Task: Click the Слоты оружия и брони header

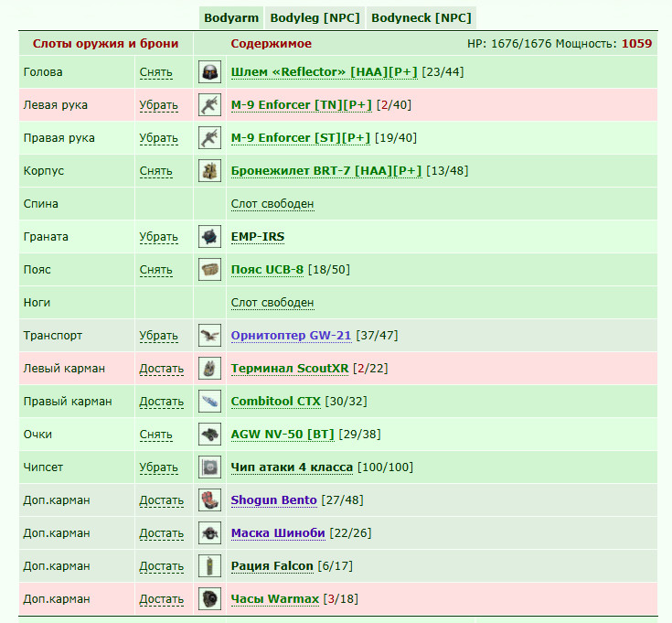Action: (x=105, y=44)
